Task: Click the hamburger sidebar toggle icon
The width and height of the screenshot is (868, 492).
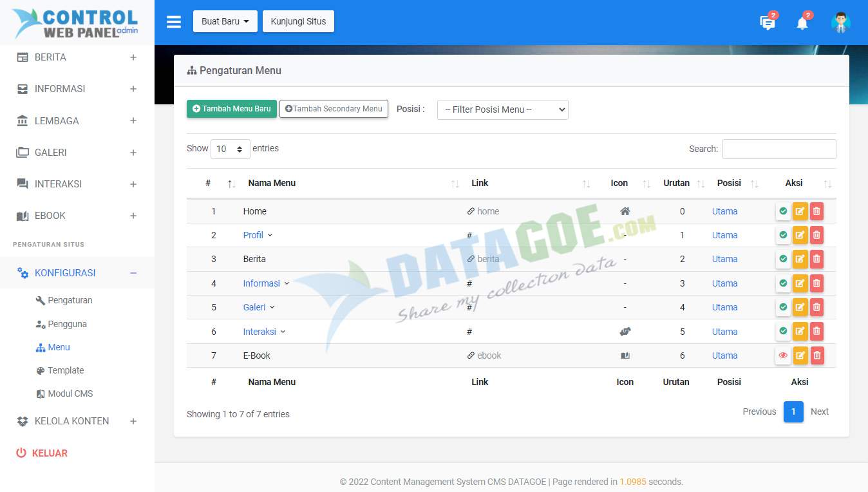Action: [174, 22]
